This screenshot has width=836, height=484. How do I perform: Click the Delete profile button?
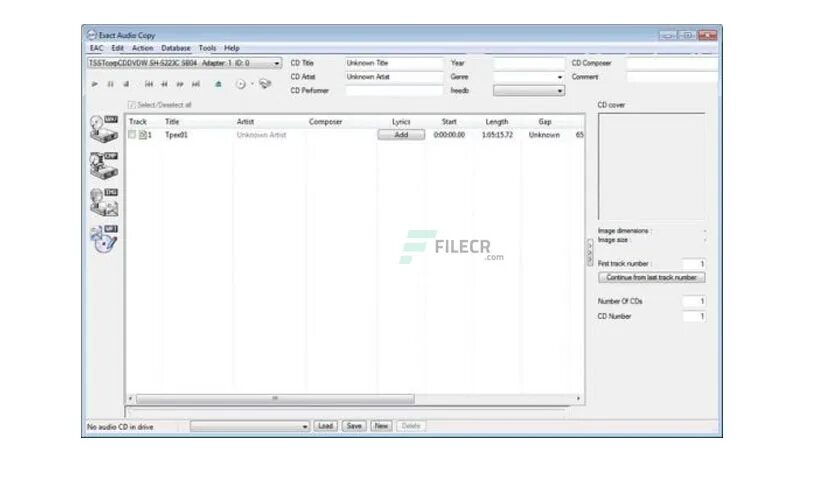tap(411, 426)
